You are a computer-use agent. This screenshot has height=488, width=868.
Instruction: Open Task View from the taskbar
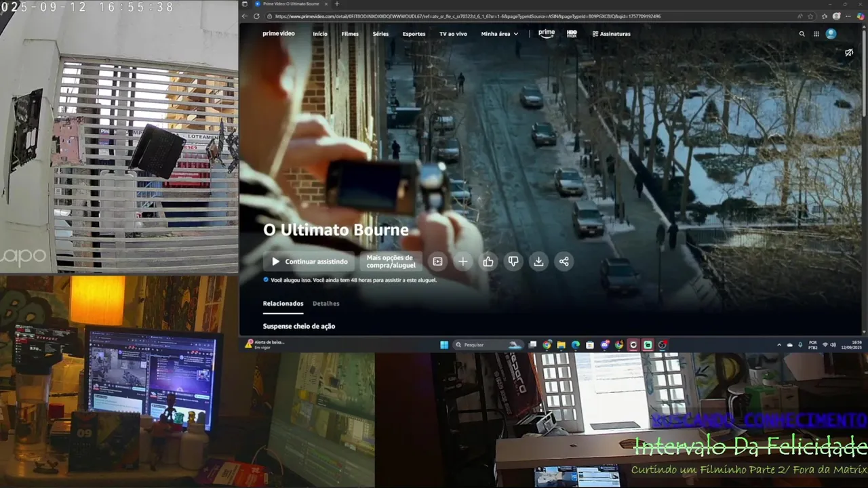click(533, 345)
